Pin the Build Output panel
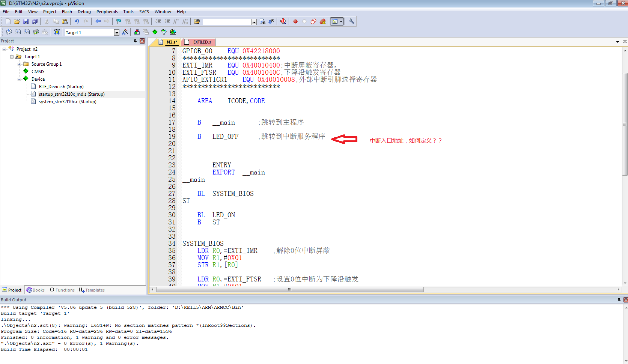 [x=619, y=299]
